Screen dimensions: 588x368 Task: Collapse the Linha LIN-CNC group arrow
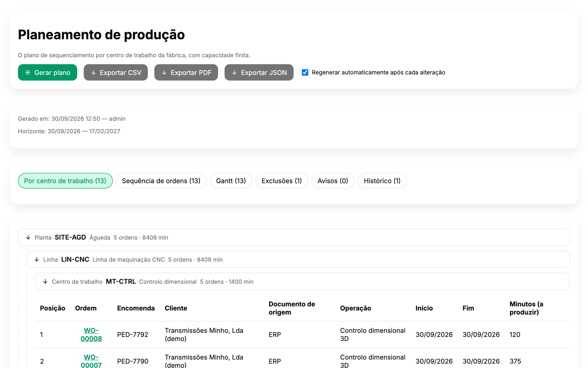37,260
